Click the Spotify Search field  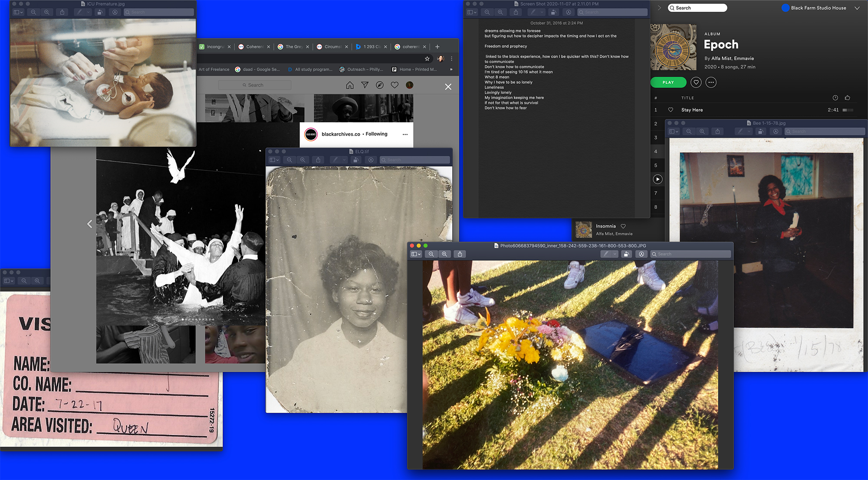[697, 8]
